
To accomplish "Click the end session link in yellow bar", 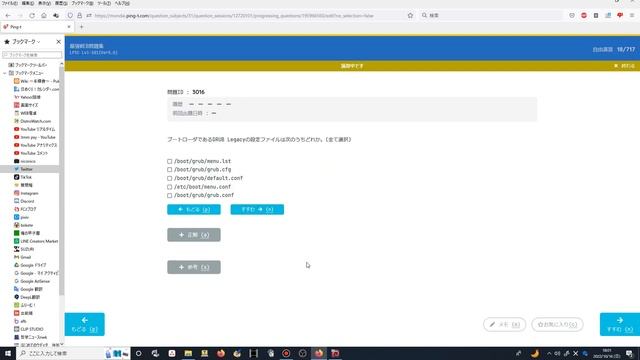I will 624,66.
